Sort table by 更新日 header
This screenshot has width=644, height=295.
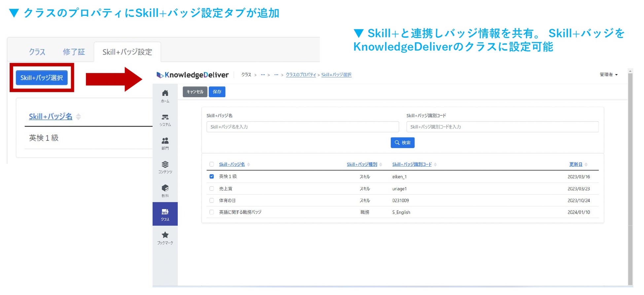click(x=576, y=165)
